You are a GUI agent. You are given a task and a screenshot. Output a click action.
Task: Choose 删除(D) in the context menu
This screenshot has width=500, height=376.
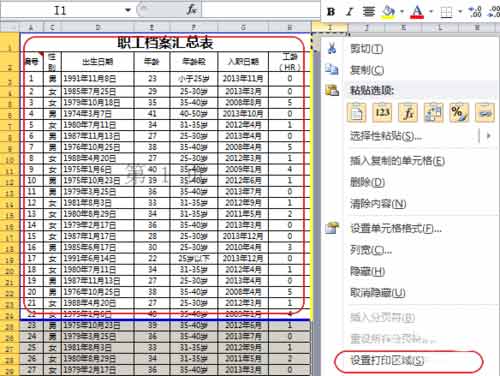pyautogui.click(x=367, y=182)
